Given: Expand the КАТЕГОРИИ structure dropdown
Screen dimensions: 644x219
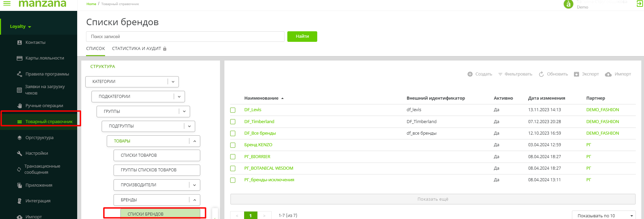Looking at the screenshot, I should click(x=173, y=82).
